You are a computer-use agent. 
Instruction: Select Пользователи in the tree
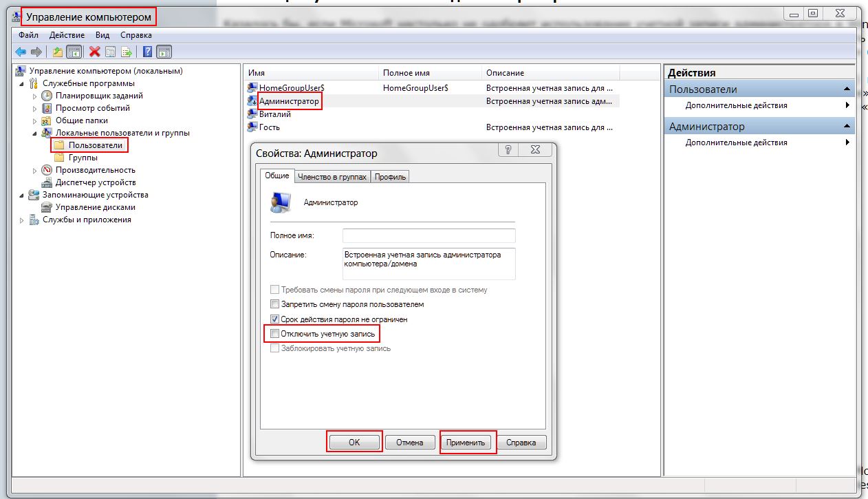[x=95, y=145]
